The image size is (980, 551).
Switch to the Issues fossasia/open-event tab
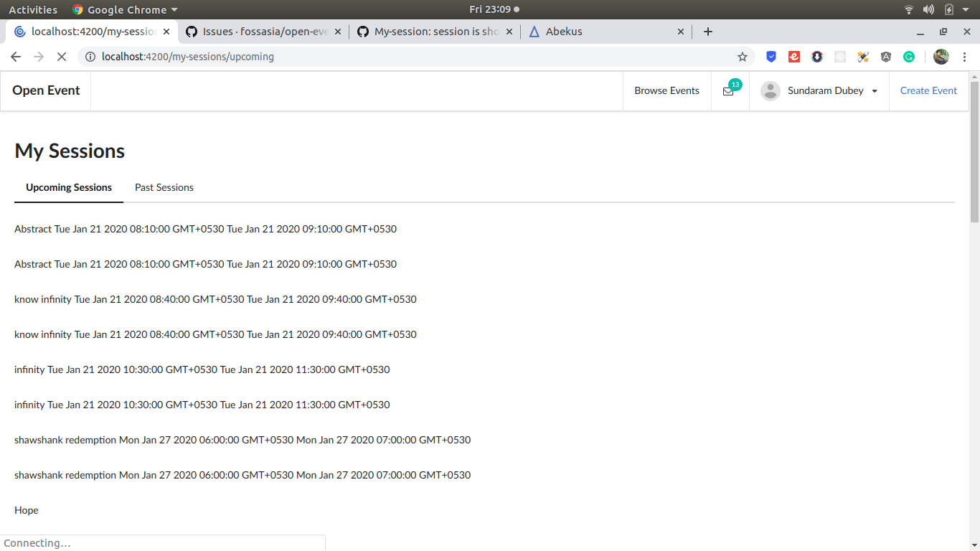point(263,32)
